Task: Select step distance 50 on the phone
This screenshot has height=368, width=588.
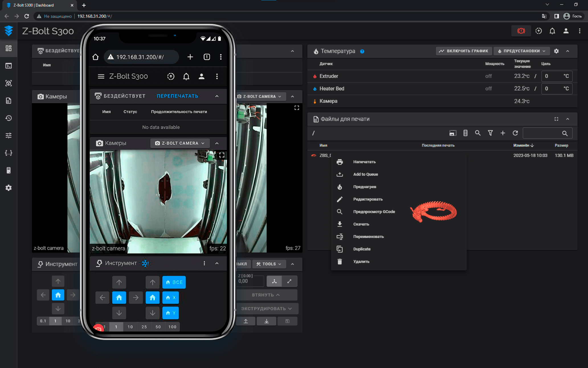Action: click(158, 327)
